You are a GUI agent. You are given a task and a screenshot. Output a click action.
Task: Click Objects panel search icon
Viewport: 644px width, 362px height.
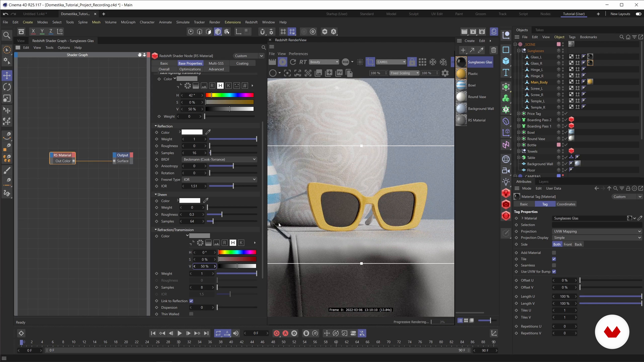click(622, 37)
